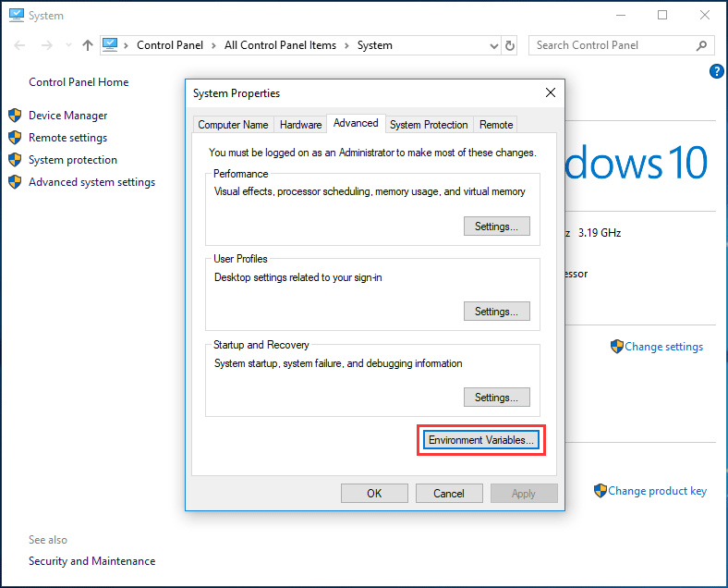The width and height of the screenshot is (728, 588).
Task: Switch to the Remote tab
Action: coord(496,125)
